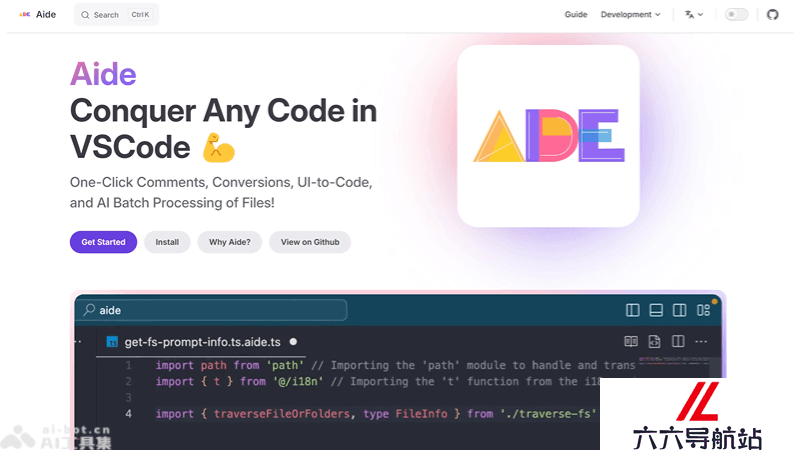This screenshot has height=450, width=800.
Task: Click the large AIDE logo image
Action: 548,136
